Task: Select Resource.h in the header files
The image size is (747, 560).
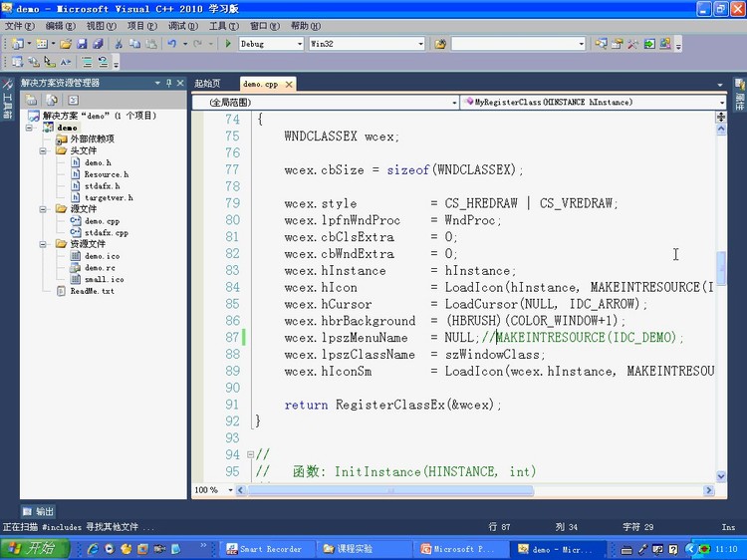Action: pos(106,174)
